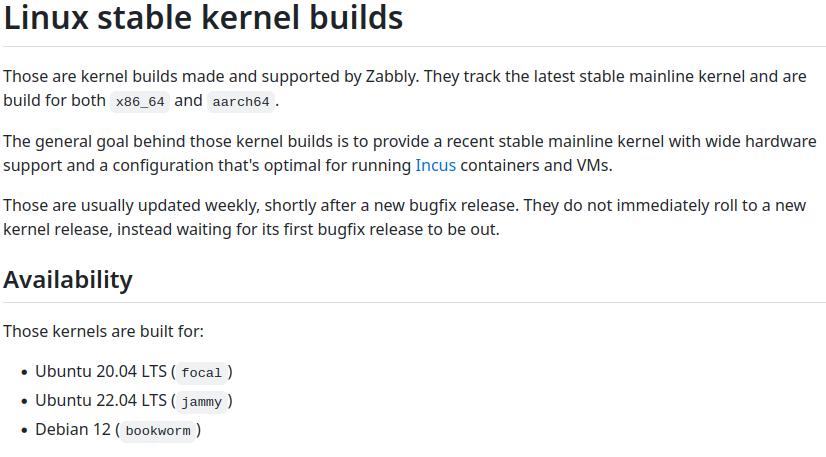Select the aarch64 code label
826x457 pixels.
click(x=241, y=101)
